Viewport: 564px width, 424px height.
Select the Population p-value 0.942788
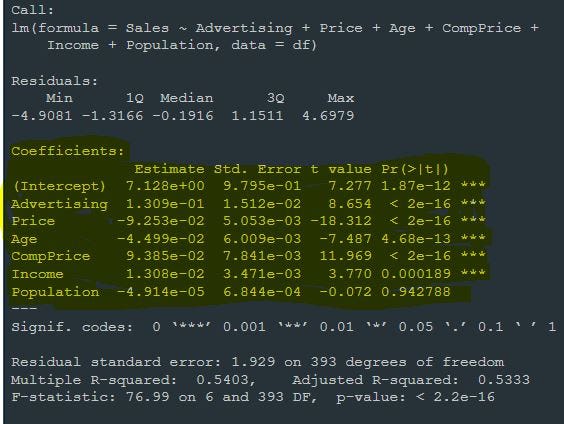coord(416,291)
